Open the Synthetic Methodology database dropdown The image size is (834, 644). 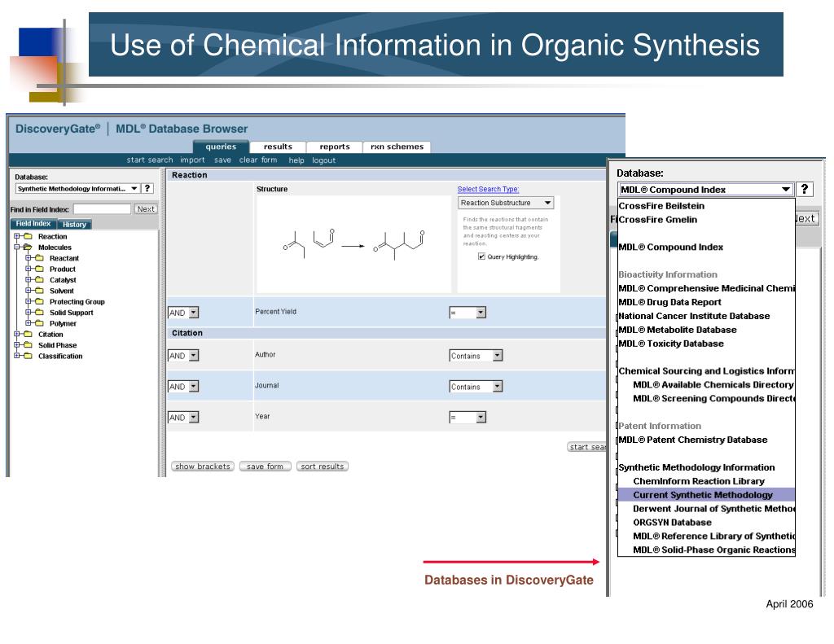(77, 189)
